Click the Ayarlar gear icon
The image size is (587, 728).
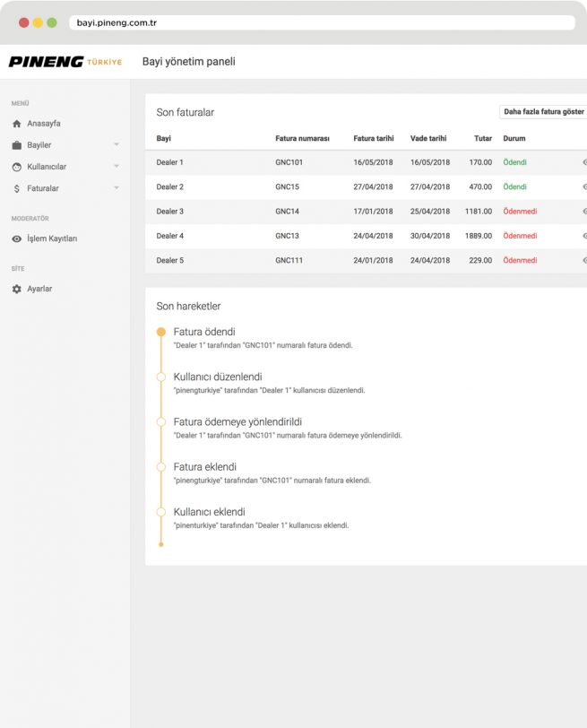pyautogui.click(x=16, y=290)
